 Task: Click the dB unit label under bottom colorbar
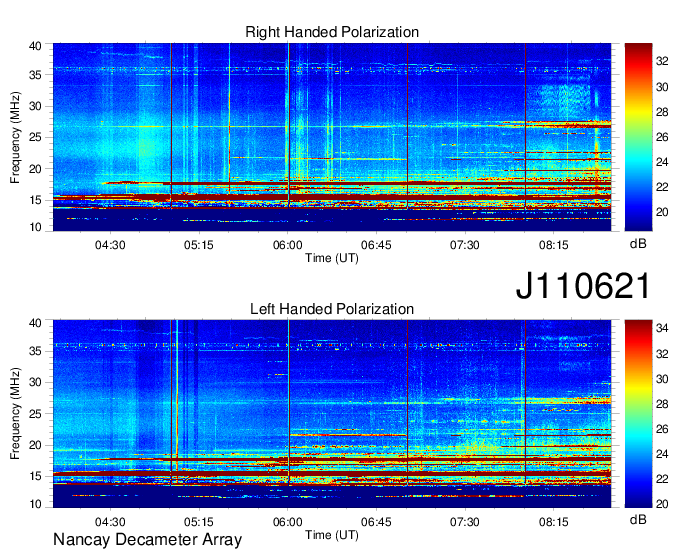tap(638, 519)
